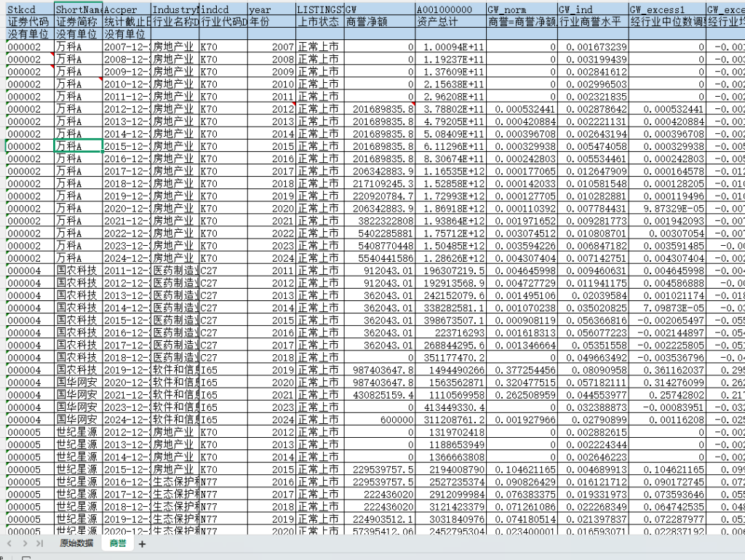Click the 上市状态 label cell
Screen dimensions: 745x560
tap(320, 22)
